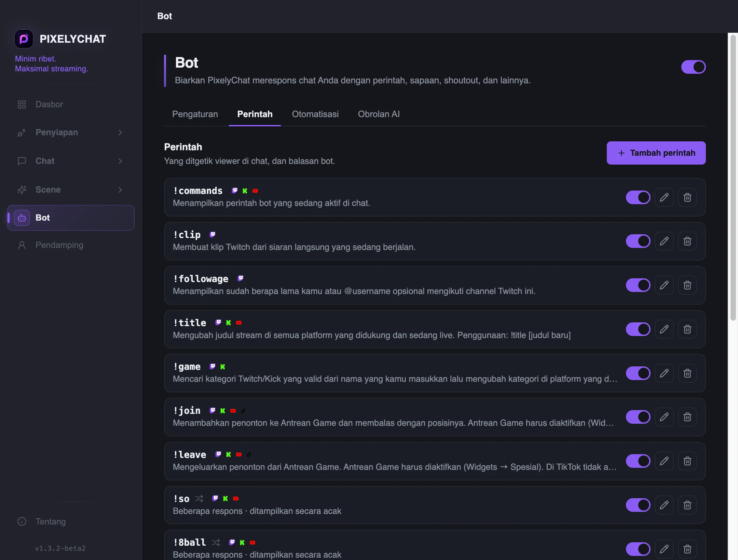Click the Tentang info icon
The image size is (738, 560).
pyautogui.click(x=22, y=522)
